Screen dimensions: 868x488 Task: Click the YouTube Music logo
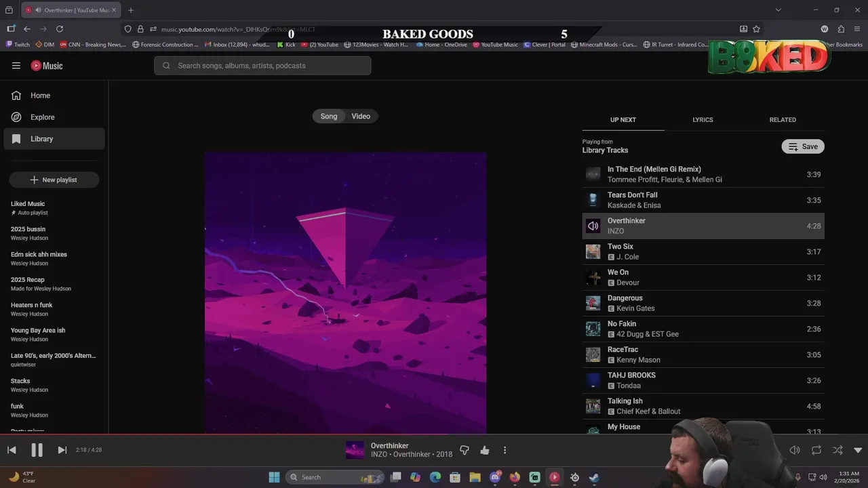pos(47,66)
